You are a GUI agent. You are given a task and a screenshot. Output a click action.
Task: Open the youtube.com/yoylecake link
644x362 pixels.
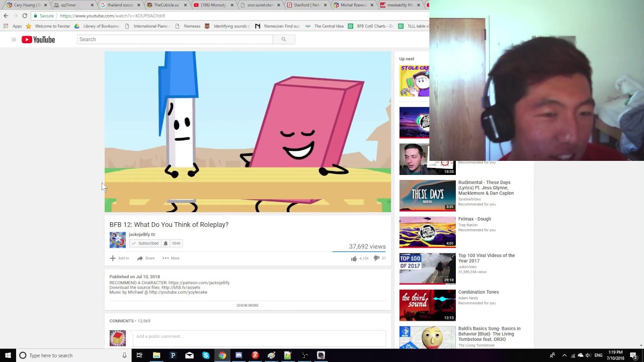tap(178, 292)
